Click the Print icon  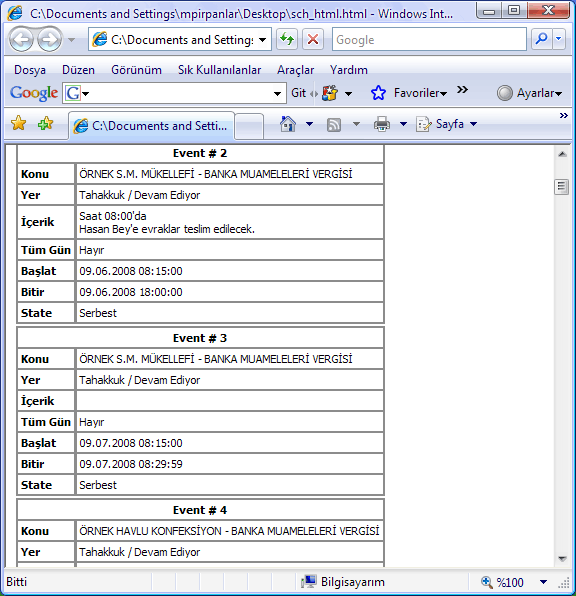pyautogui.click(x=382, y=124)
